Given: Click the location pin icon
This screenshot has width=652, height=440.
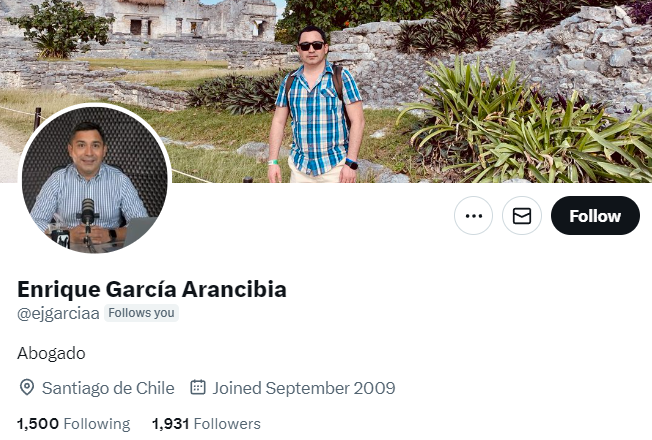Looking at the screenshot, I should 27,388.
